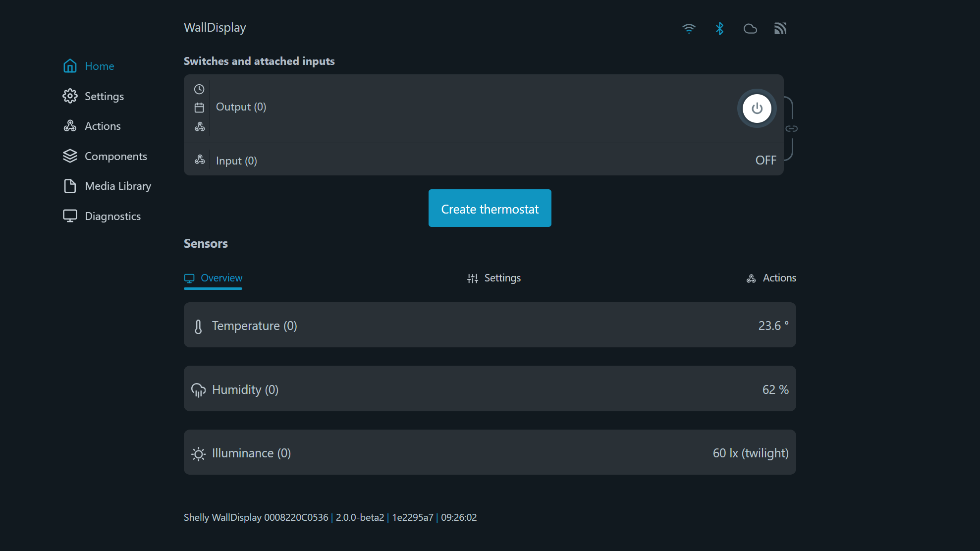Viewport: 980px width, 551px height.
Task: Click the link icon joining Output and Input
Action: click(x=792, y=127)
